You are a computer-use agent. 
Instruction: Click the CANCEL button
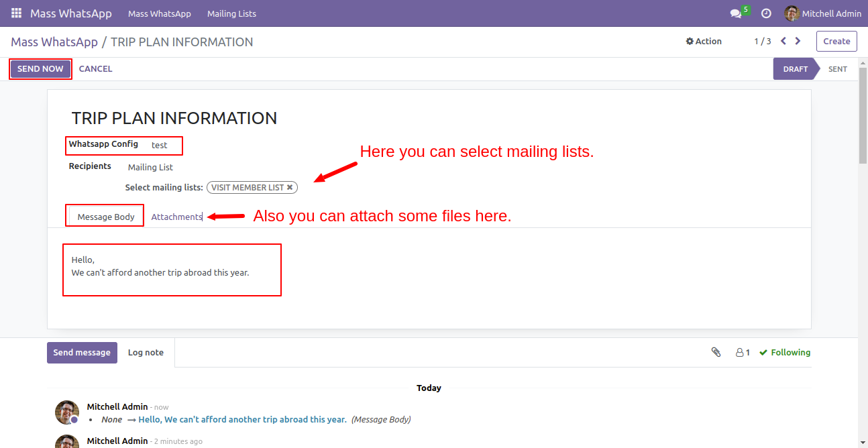tap(96, 69)
